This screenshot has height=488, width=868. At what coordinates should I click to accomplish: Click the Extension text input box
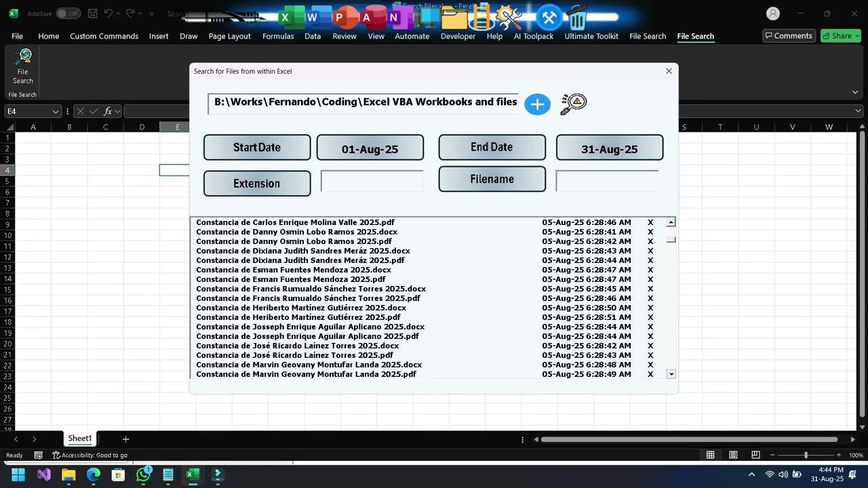pyautogui.click(x=372, y=181)
